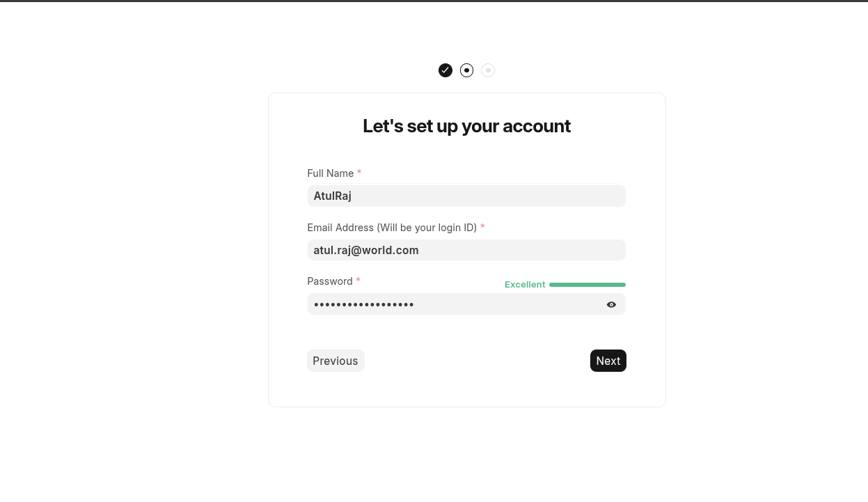
Task: Click the "Email Address (Will be your login ID)" label
Action: point(392,228)
